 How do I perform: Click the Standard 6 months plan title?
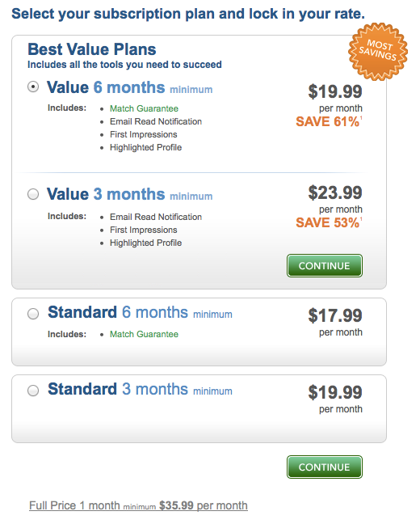pos(140,312)
